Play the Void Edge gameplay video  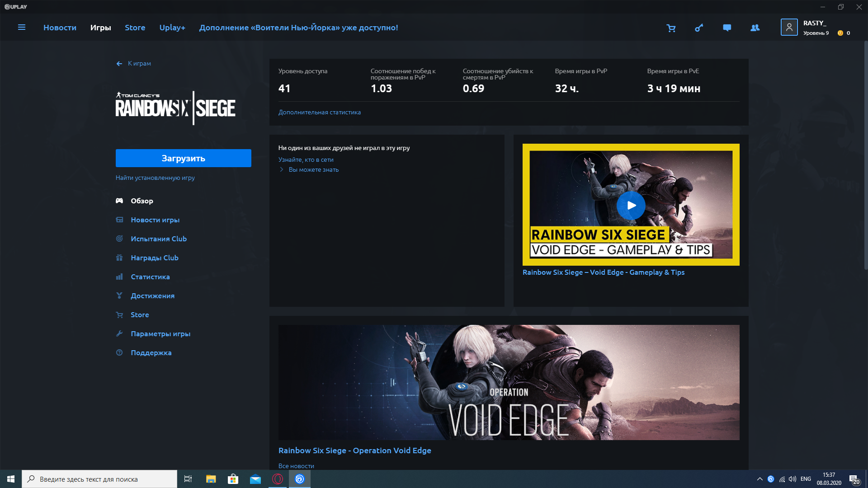[631, 205]
